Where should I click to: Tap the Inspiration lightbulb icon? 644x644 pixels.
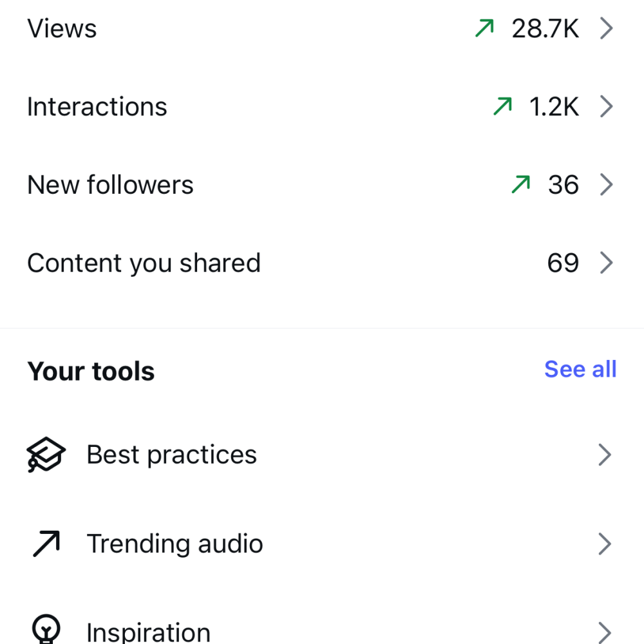tap(46, 629)
